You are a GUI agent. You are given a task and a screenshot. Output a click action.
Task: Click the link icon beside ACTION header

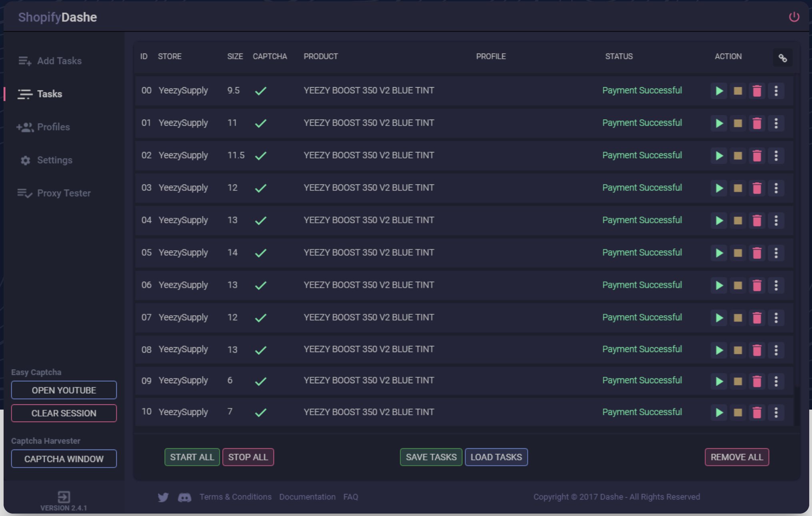783,58
